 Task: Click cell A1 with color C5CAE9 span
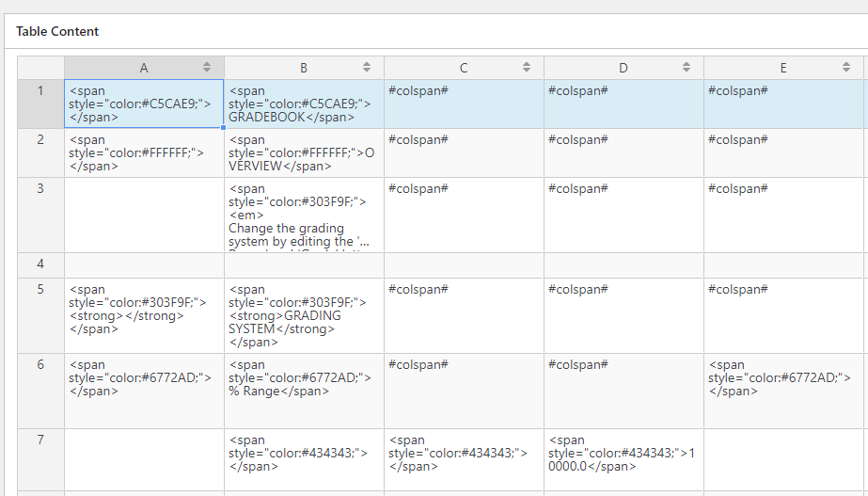click(x=144, y=104)
